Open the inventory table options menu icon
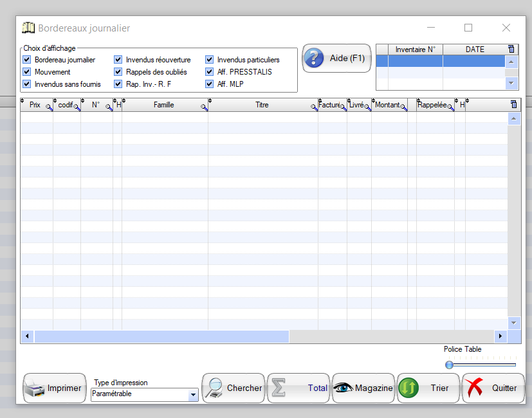The image size is (532, 418). tap(511, 49)
